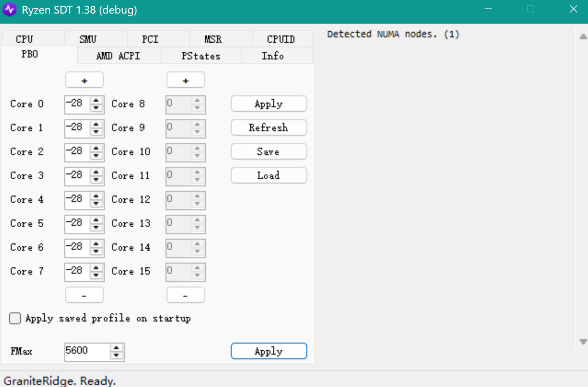
Task: Decrease Core 1 offset with down arrow
Action: pyautogui.click(x=96, y=132)
